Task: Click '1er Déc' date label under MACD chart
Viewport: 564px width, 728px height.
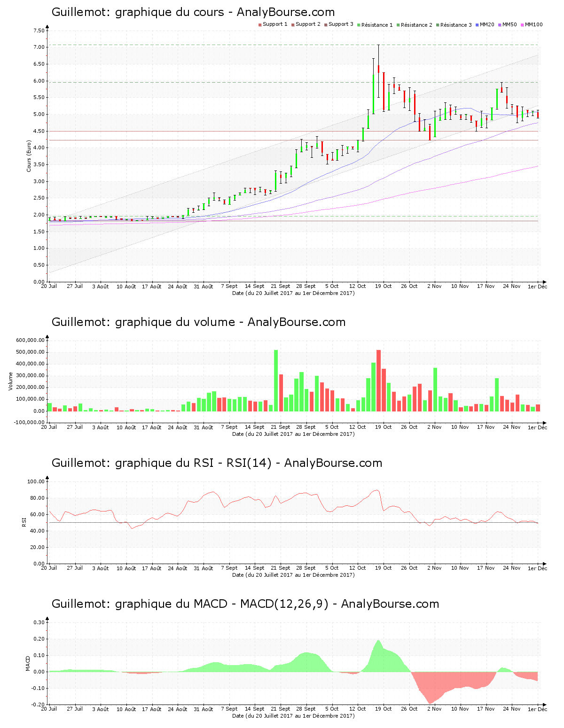Action: (x=537, y=709)
